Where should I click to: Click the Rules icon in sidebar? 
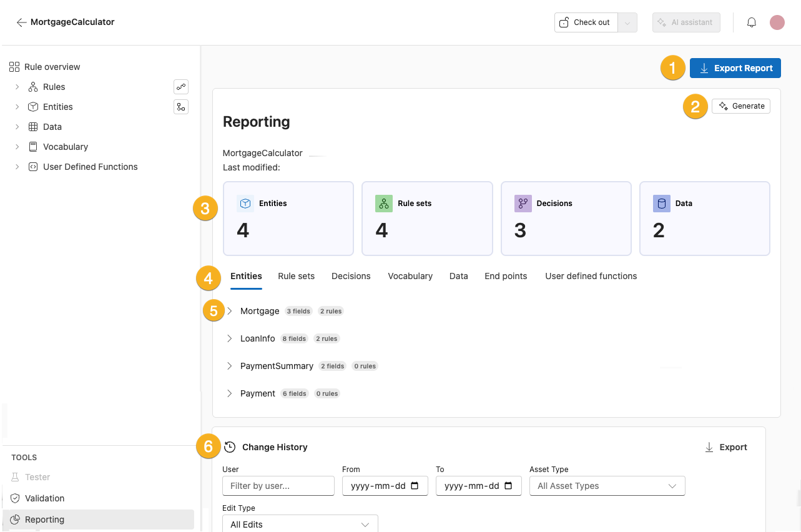[33, 87]
